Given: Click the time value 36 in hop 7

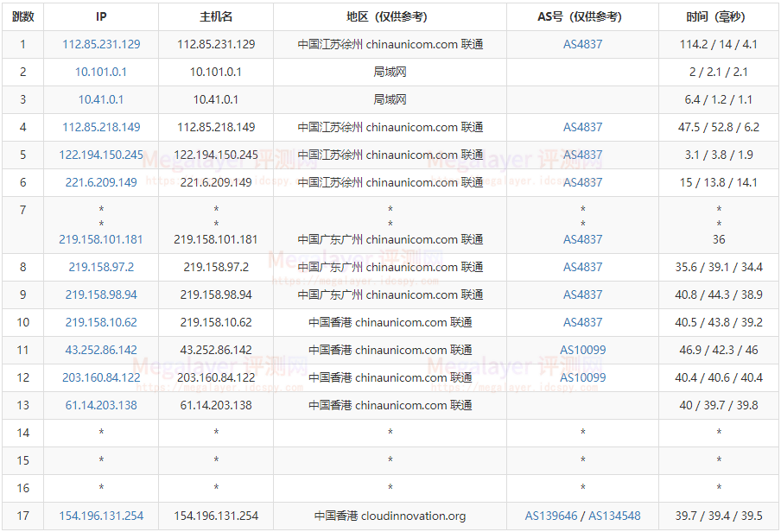Looking at the screenshot, I should (719, 239).
